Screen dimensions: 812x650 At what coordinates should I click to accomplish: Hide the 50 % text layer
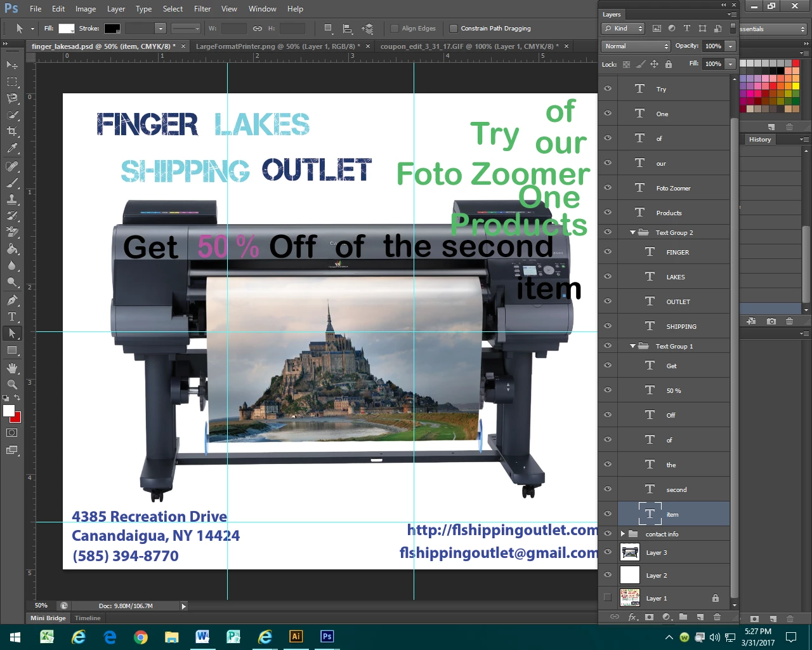click(608, 390)
